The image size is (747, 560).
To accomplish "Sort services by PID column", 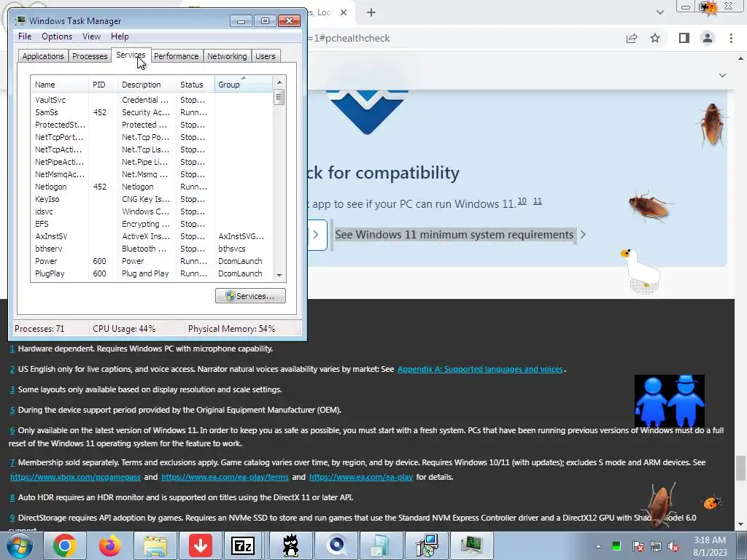I will coord(102,85).
